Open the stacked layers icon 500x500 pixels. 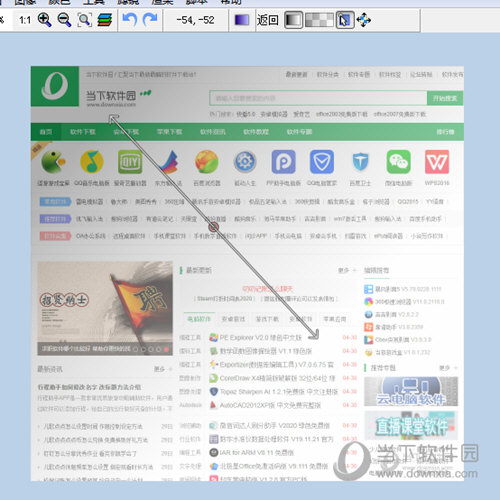[104, 20]
